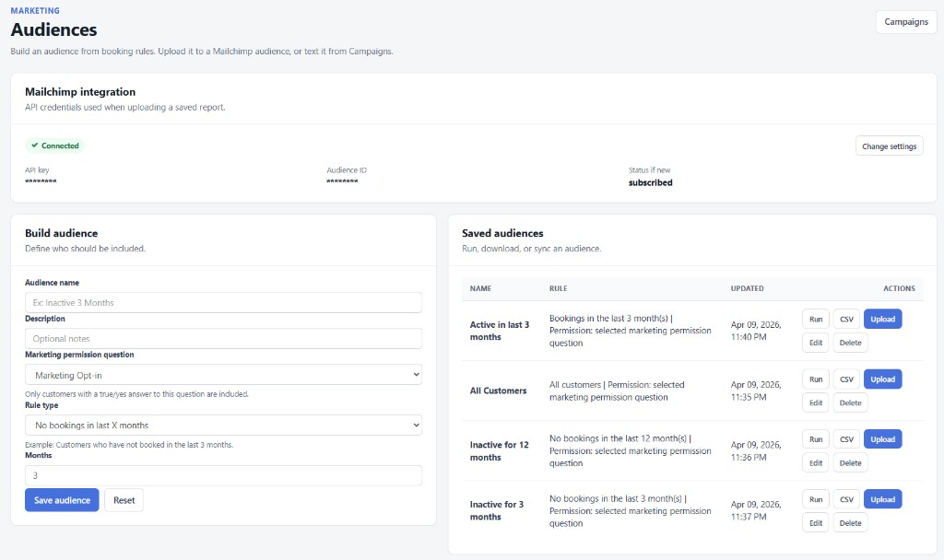Click the 'Inactive for 3 months' name

497,510
